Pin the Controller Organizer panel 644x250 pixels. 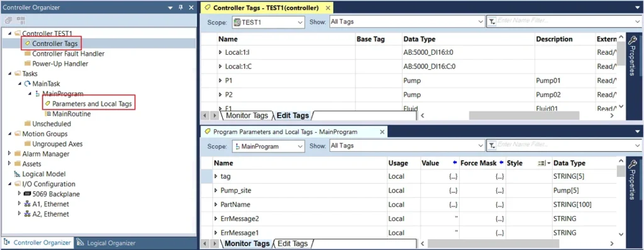click(180, 8)
